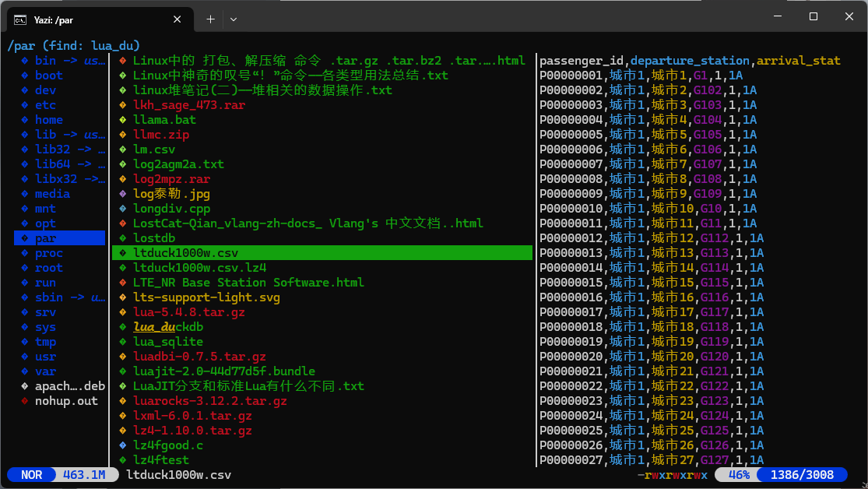Select the lua_duckdb search match
The height and width of the screenshot is (489, 868).
[322, 327]
